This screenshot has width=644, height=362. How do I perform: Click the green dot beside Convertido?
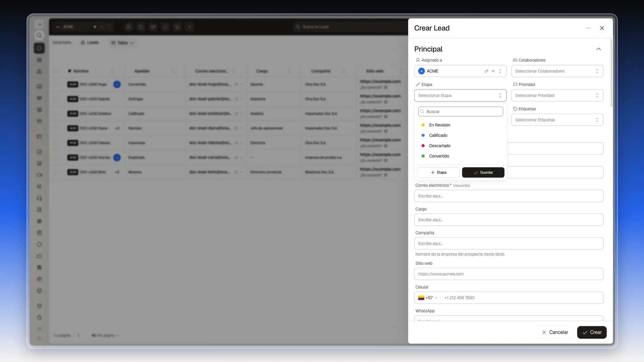point(423,156)
